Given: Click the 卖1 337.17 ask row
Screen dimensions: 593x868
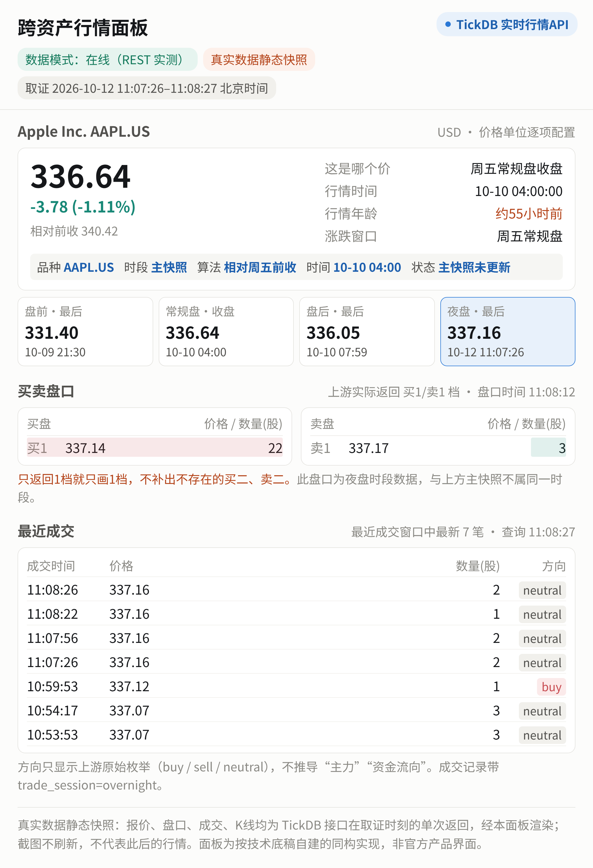Looking at the screenshot, I should click(x=438, y=448).
